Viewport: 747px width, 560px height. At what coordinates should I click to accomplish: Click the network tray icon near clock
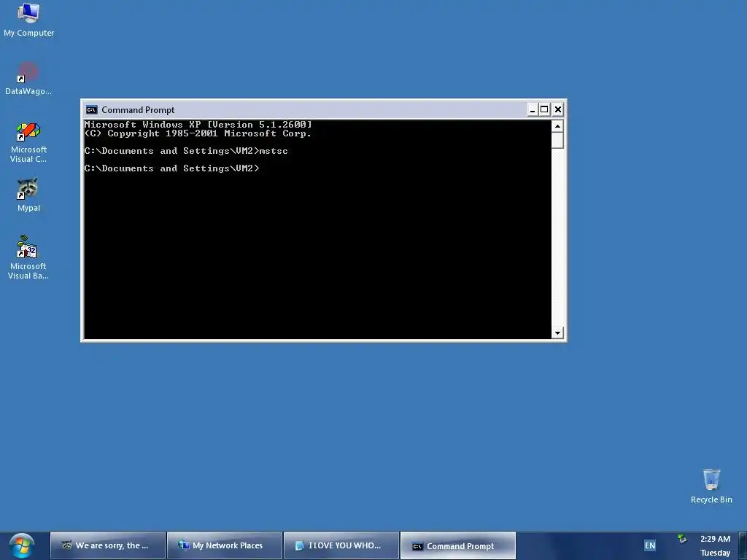[682, 539]
